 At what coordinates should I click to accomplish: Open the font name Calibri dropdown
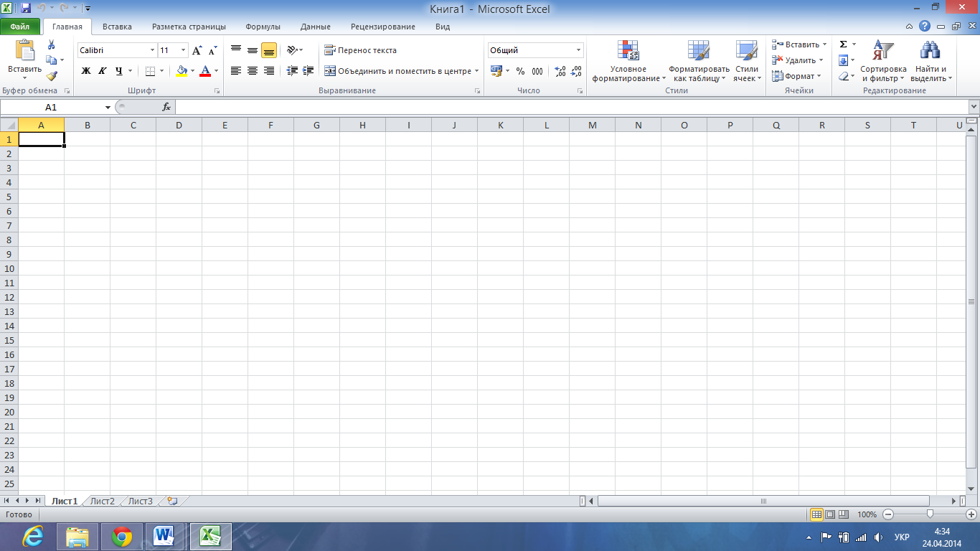click(152, 50)
